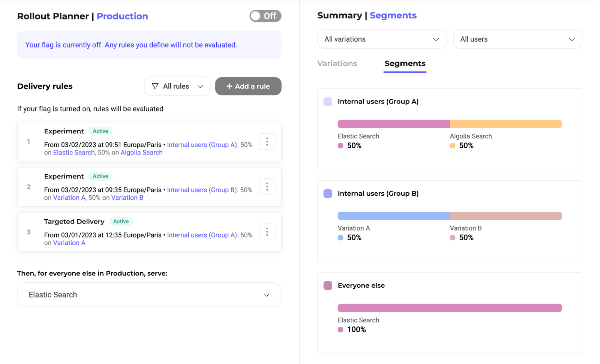
Task: Click the Everyone else segment color square
Action: tap(328, 286)
